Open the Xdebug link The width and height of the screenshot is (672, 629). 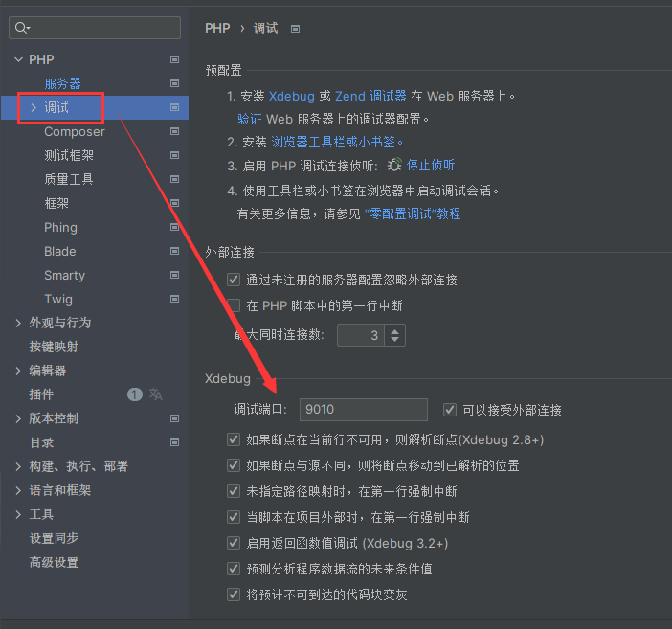[291, 96]
